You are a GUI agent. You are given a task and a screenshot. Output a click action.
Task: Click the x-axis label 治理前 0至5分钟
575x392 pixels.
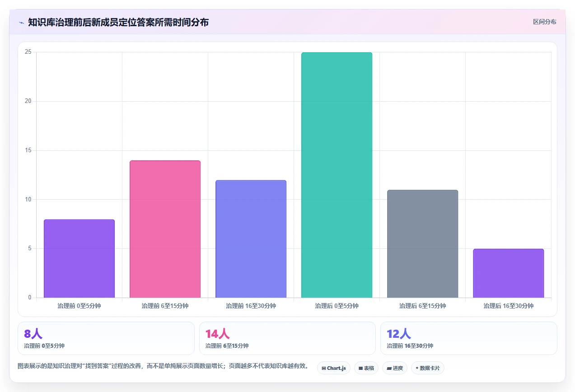click(x=79, y=306)
